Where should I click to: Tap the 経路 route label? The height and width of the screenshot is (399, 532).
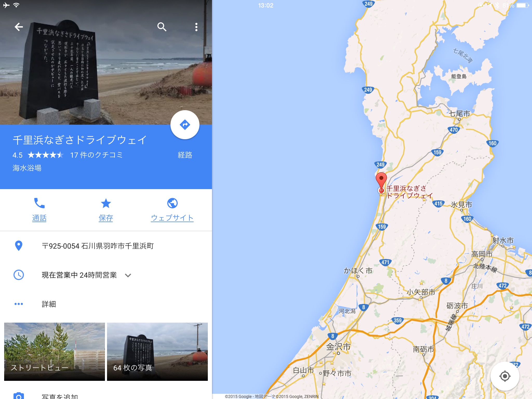point(185,155)
